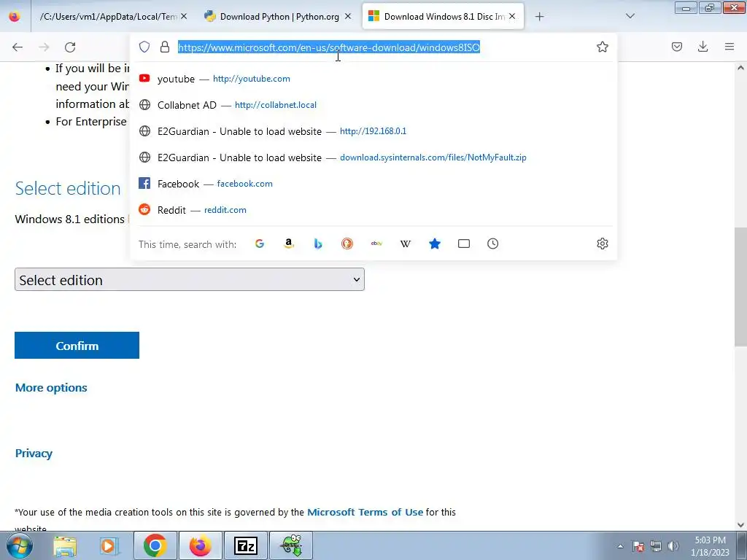The width and height of the screenshot is (747, 560).
Task: Choose the NotMyFault.zip sysinternals suggestion
Action: coord(373,157)
